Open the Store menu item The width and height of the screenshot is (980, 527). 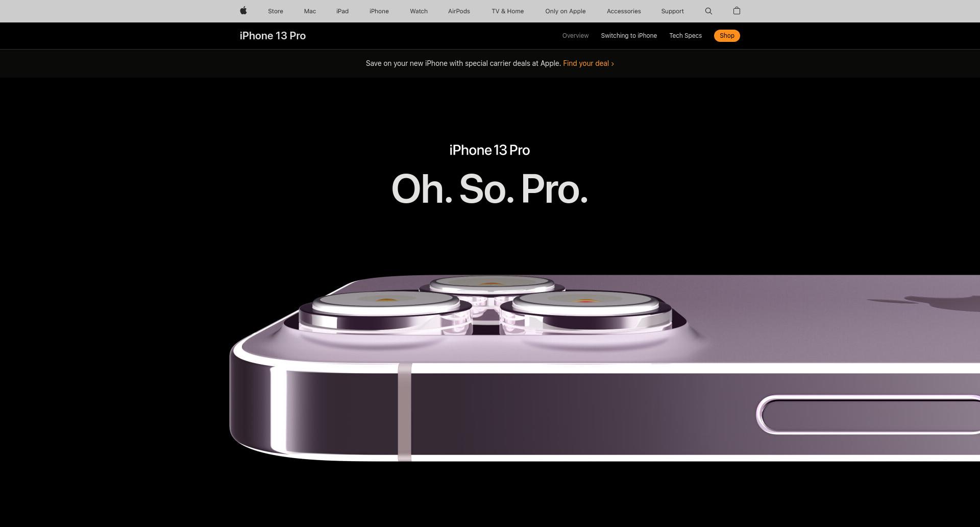276,11
